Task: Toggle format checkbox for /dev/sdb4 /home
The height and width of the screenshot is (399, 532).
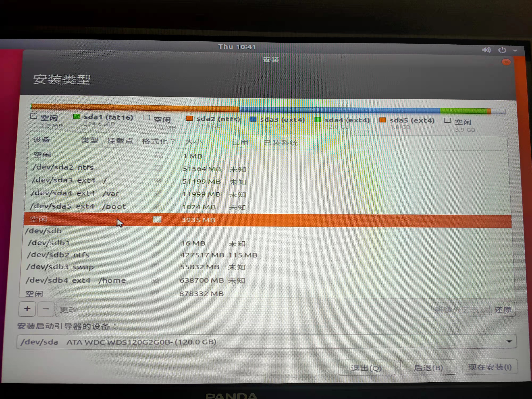Action: [x=155, y=280]
